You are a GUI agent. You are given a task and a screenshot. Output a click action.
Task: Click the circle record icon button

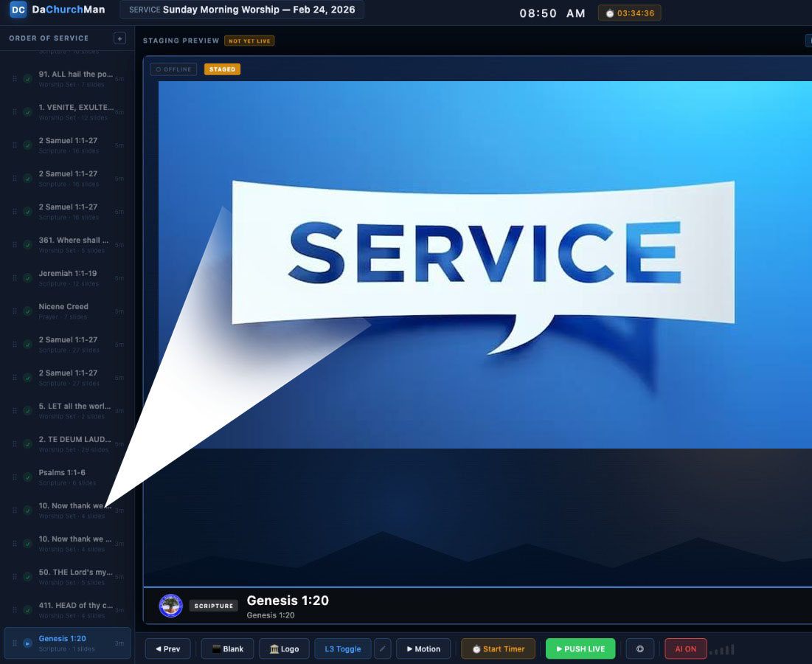[x=639, y=649]
